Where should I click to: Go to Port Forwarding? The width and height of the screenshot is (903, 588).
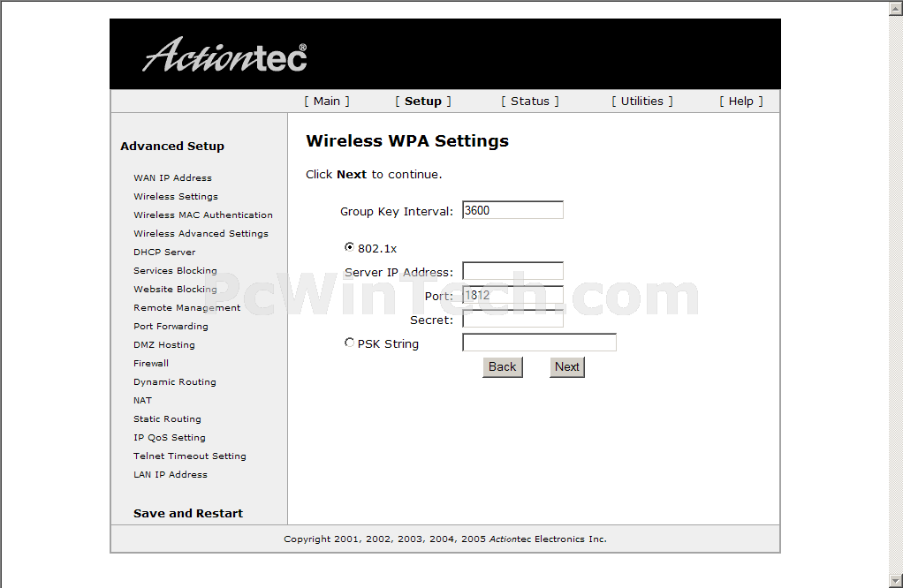171,326
